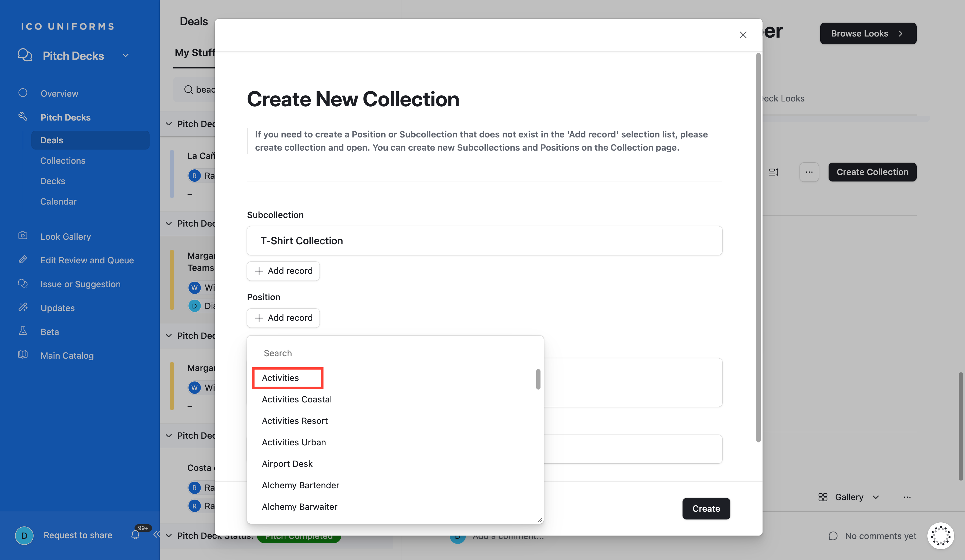Open the three-dot menu beside Create Collection
The height and width of the screenshot is (560, 965).
pyautogui.click(x=809, y=172)
